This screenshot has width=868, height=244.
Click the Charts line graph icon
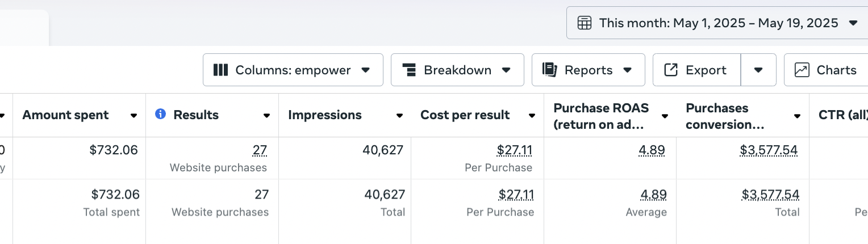(802, 70)
